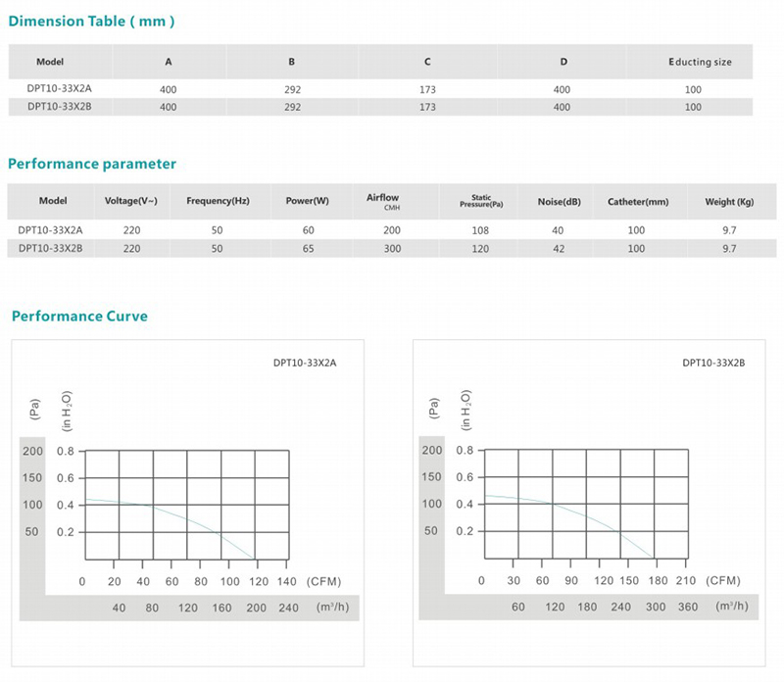Click DPT10-33X2B row in the Dimension Table
This screenshot has height=682, width=784.
pyautogui.click(x=53, y=107)
